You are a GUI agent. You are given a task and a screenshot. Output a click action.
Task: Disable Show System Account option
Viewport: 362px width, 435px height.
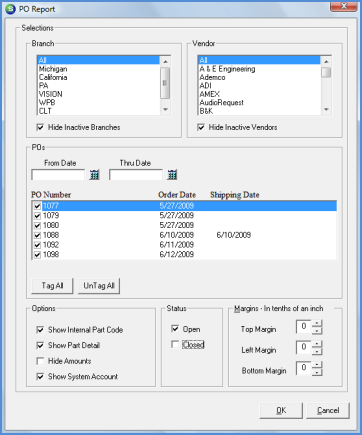[x=40, y=377]
